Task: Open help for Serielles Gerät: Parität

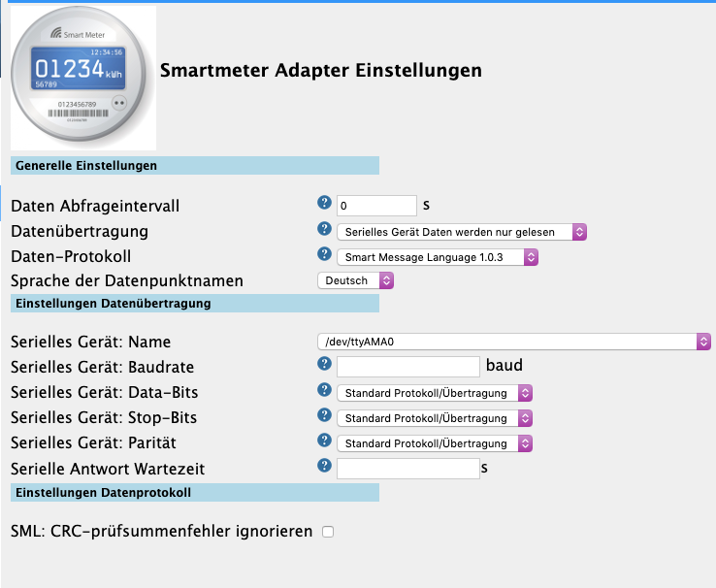Action: (324, 441)
